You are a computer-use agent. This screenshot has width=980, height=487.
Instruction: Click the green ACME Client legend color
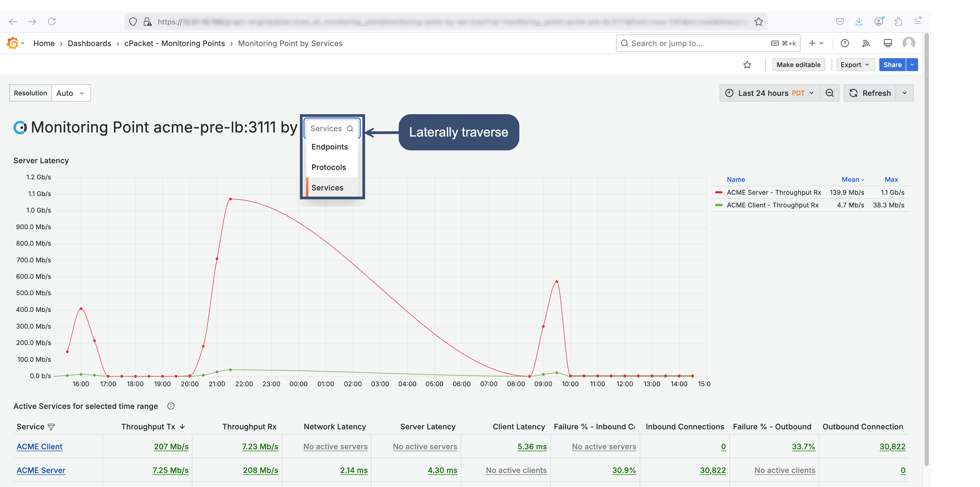[x=719, y=205]
